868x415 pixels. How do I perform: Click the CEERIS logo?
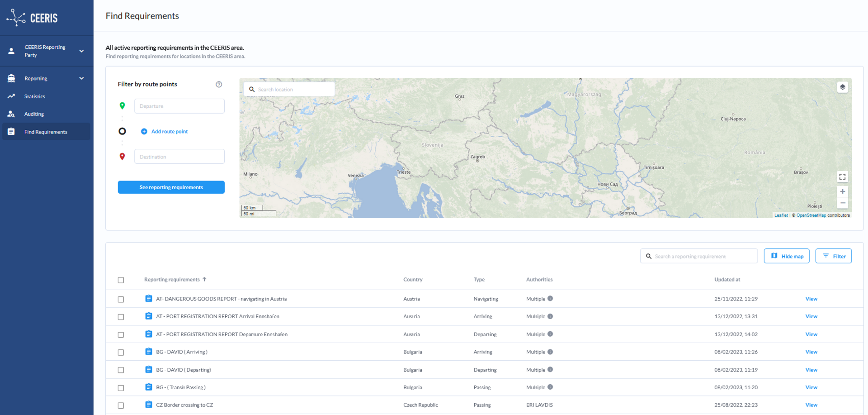(32, 18)
